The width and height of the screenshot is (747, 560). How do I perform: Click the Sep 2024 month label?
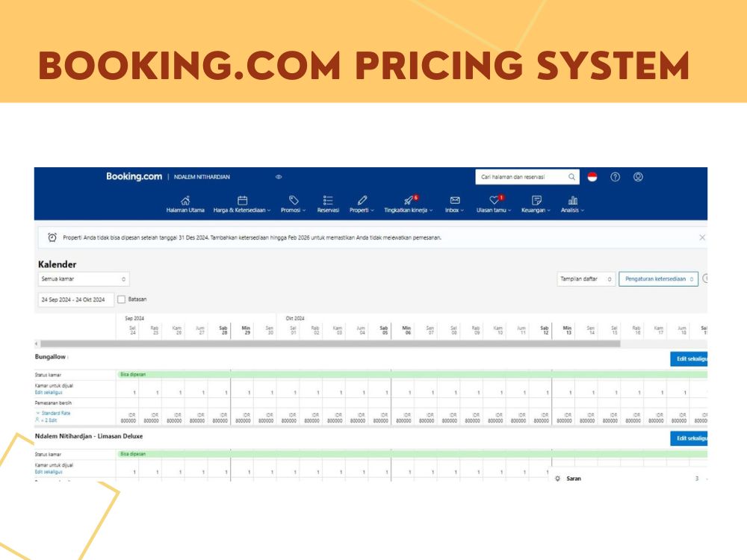point(134,318)
